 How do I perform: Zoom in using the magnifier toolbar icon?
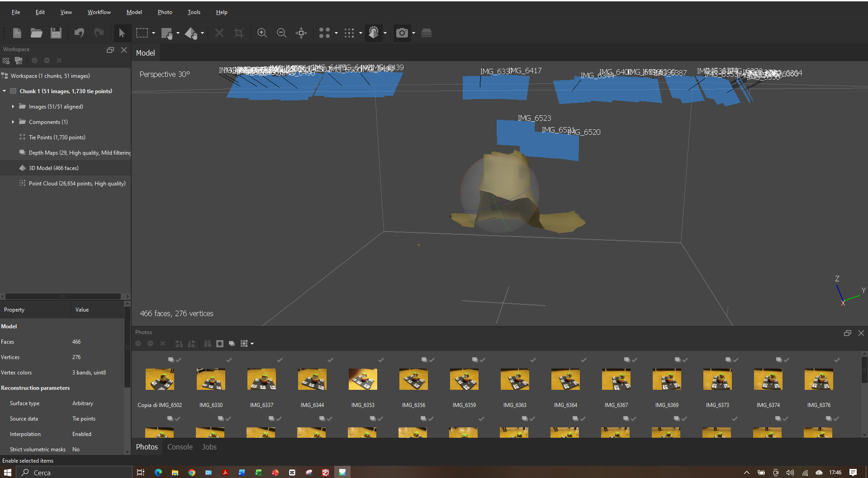262,33
